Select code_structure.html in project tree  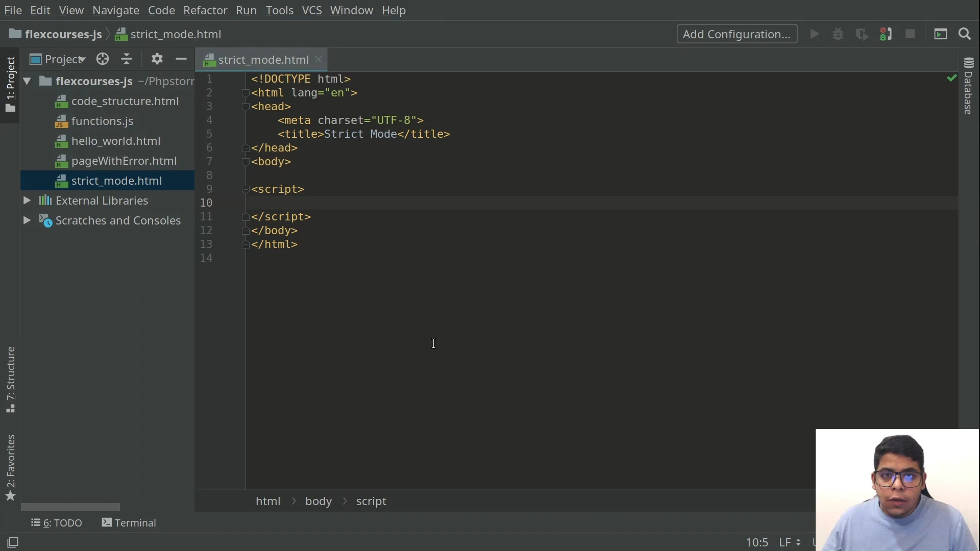[125, 102]
